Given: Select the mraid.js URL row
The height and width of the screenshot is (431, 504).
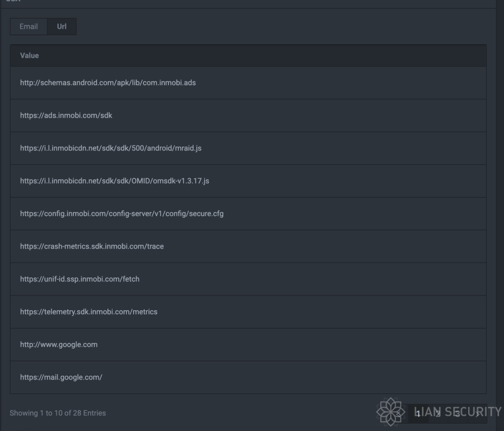Looking at the screenshot, I should click(x=248, y=148).
